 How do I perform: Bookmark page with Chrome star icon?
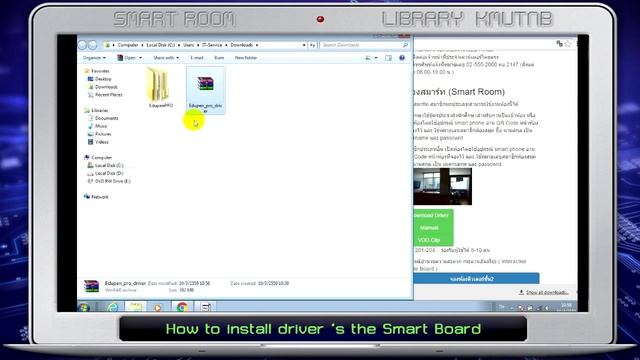[567, 44]
